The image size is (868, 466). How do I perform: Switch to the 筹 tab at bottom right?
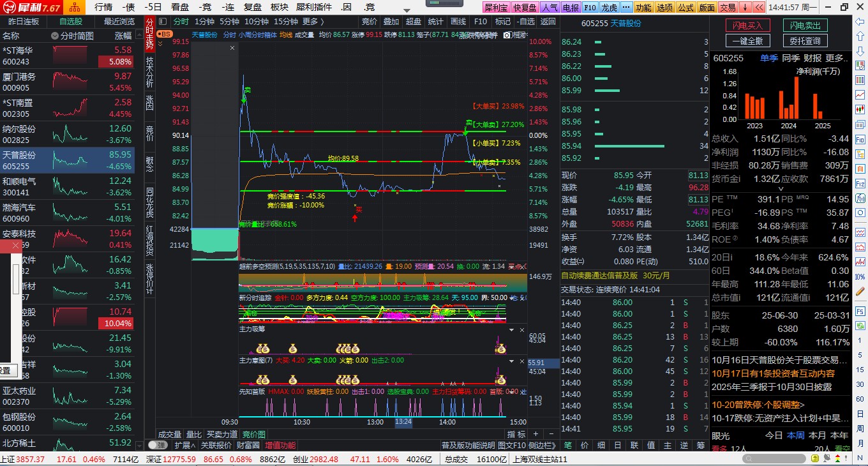coord(701,445)
